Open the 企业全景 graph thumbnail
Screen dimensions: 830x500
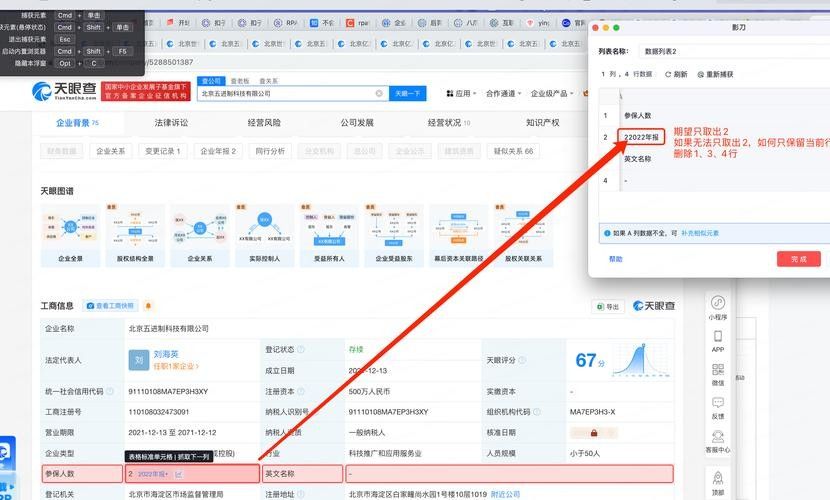click(70, 235)
